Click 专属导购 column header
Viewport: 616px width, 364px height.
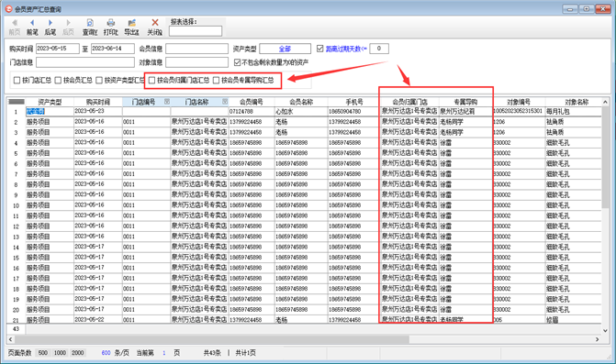pos(465,102)
